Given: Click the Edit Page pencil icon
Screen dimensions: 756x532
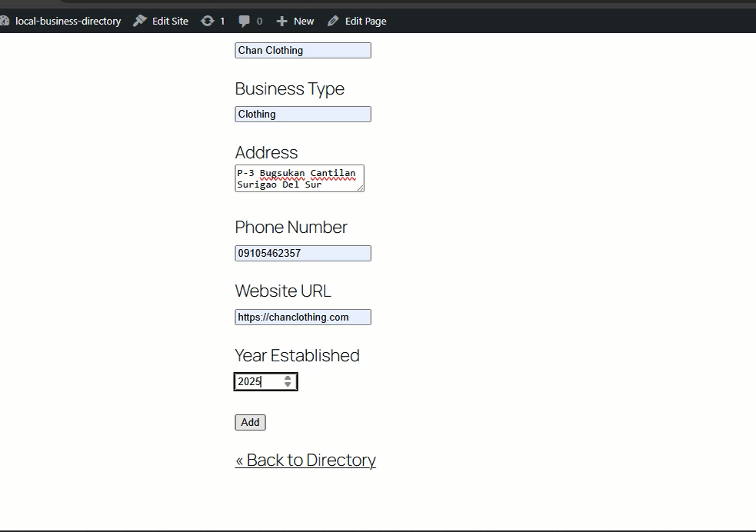Looking at the screenshot, I should click(x=333, y=21).
